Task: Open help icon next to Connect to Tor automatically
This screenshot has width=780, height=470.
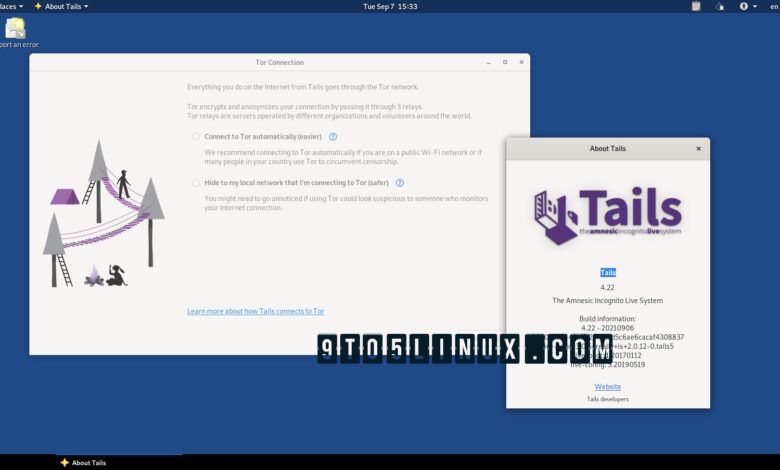Action: (x=333, y=137)
